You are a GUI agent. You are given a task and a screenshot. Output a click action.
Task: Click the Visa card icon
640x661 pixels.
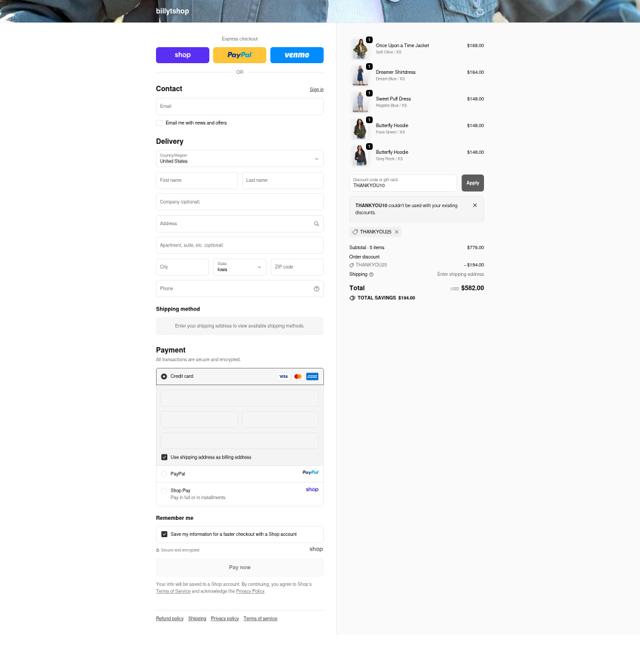(284, 376)
